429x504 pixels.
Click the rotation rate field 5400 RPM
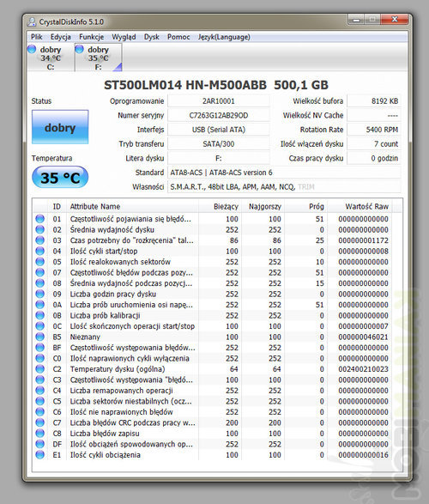374,130
